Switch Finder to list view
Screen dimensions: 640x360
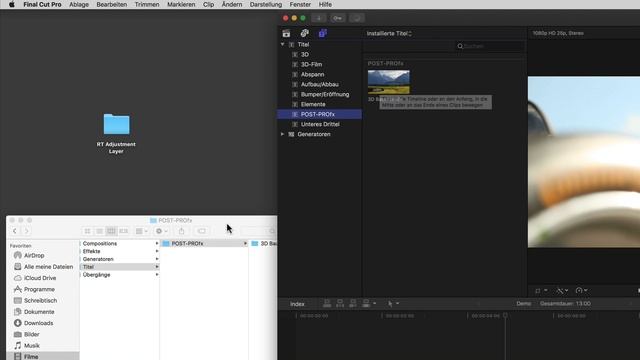[99, 231]
